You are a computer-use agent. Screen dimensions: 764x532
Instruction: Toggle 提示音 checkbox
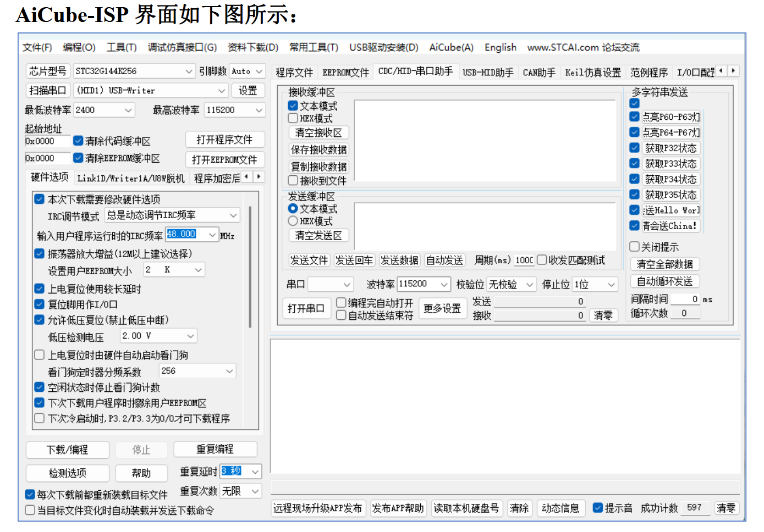[598, 508]
